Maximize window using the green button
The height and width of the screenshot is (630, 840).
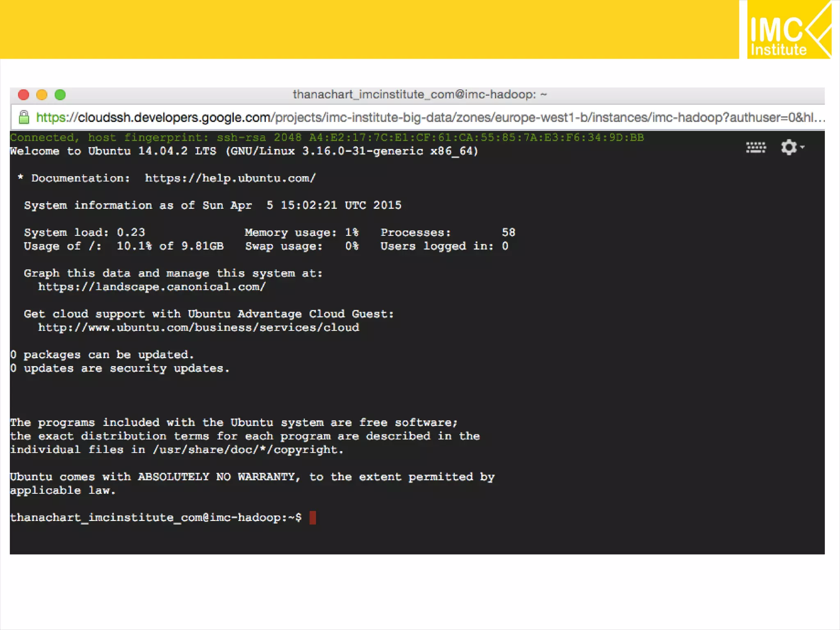coord(60,95)
